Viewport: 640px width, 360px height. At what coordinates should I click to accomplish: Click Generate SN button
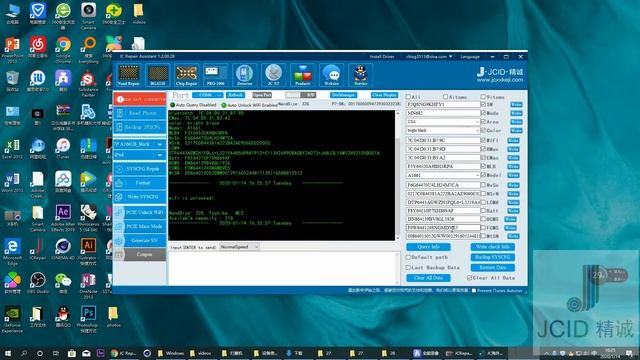(140, 240)
